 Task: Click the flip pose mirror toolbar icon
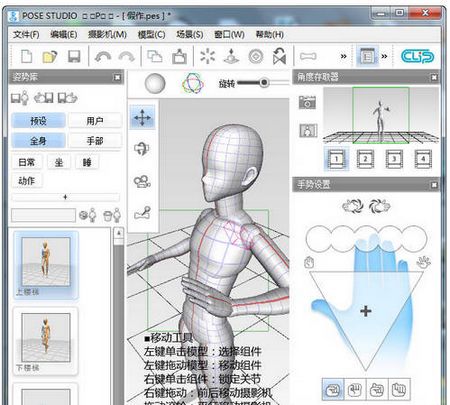click(279, 56)
